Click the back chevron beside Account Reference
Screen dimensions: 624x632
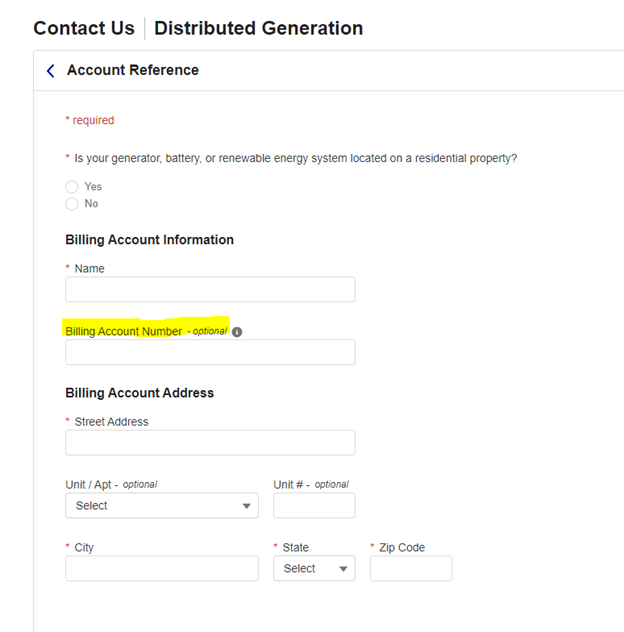(x=51, y=71)
